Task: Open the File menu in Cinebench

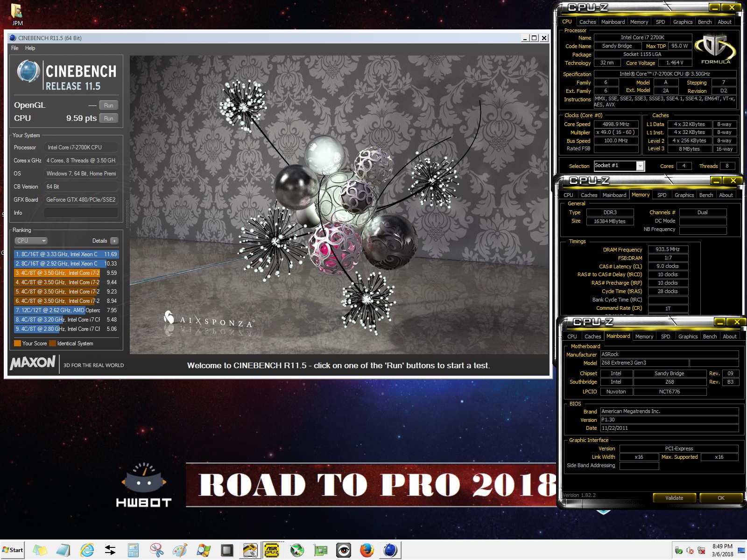Action: 15,48
